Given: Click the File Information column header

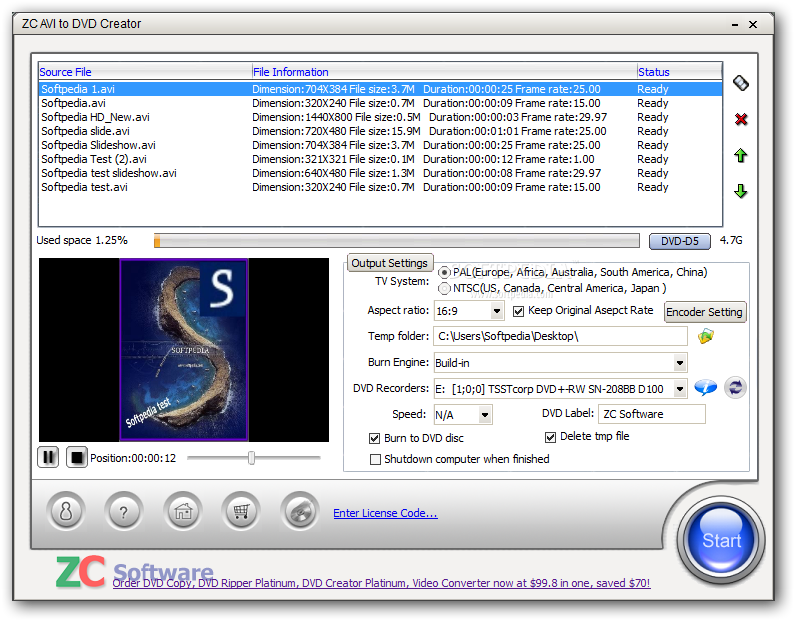Looking at the screenshot, I should 444,72.
